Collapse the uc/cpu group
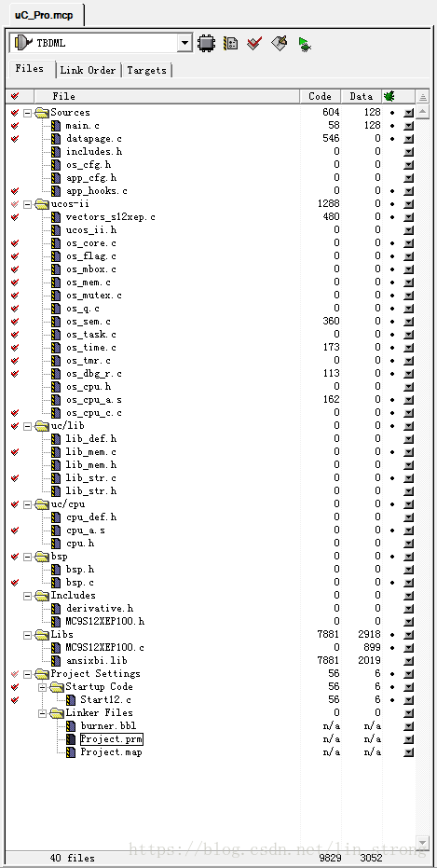437x868 pixels. point(27,504)
